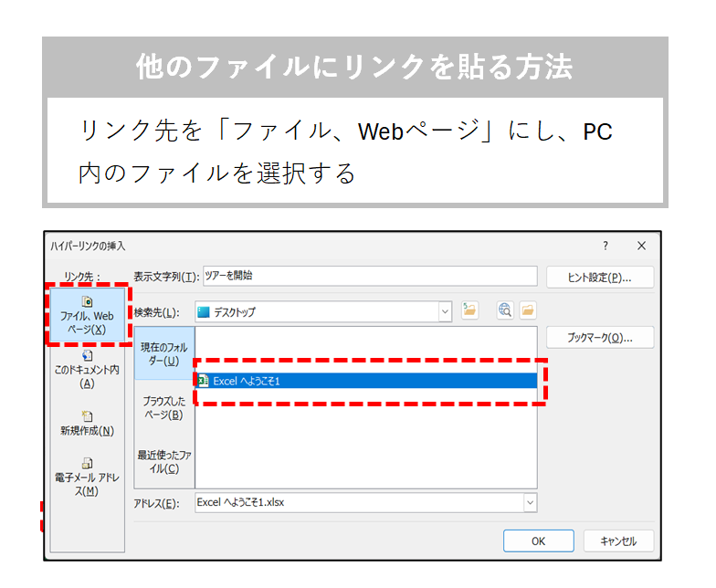Screen dimensions: 716x588
Task: Switch to 'ブラウズしたページ' tab
Action: click(x=164, y=407)
